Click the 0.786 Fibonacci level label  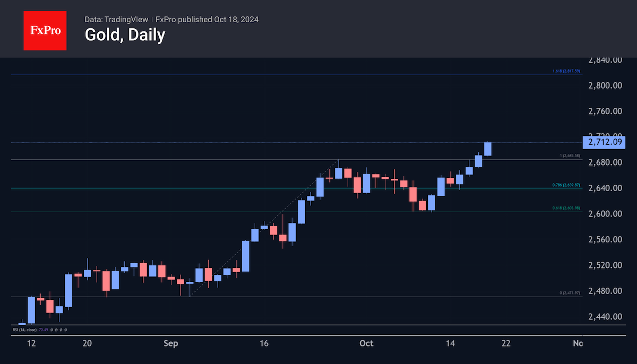coord(565,185)
